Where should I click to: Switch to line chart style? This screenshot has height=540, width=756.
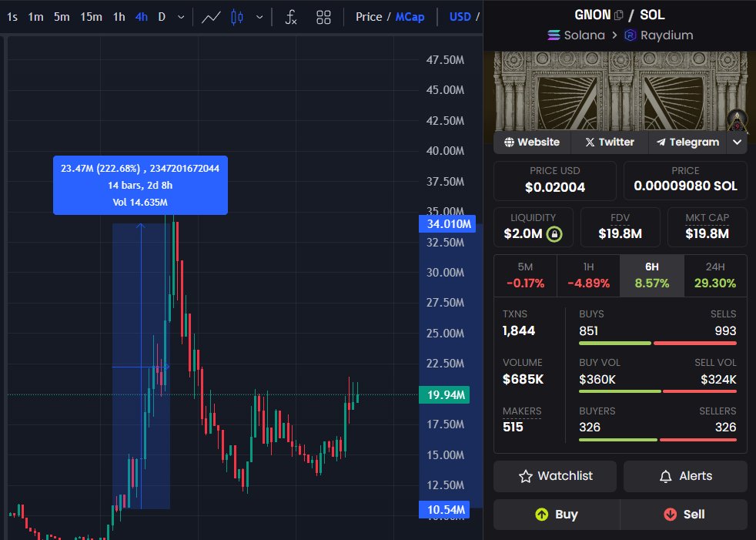point(211,18)
